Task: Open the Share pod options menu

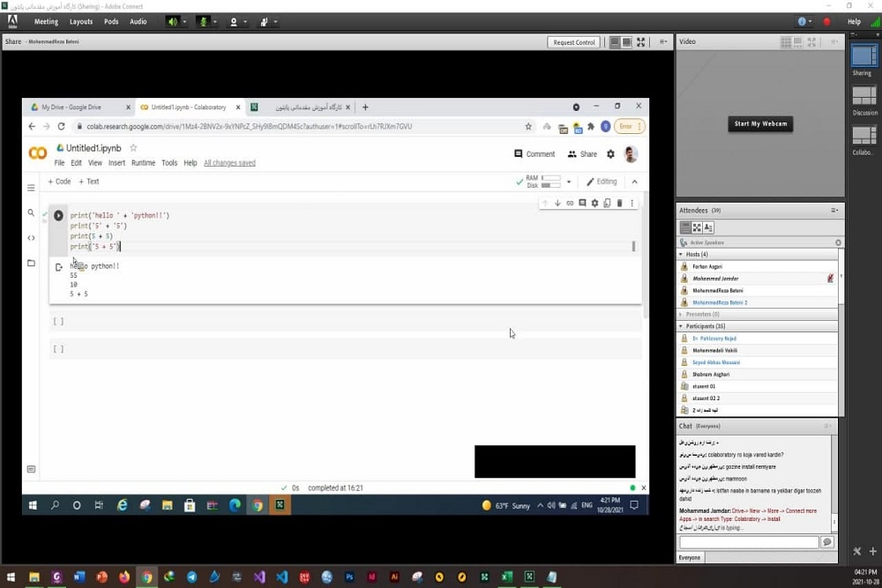Action: point(663,42)
